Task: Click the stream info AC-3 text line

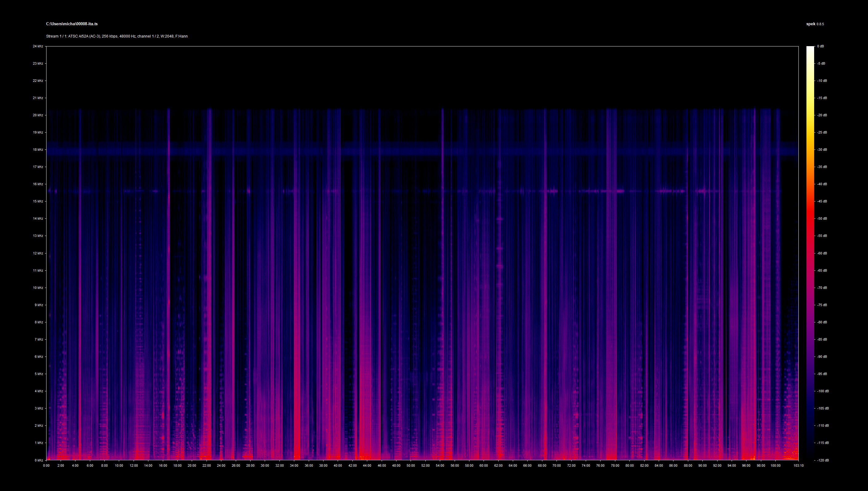Action: 117,36
